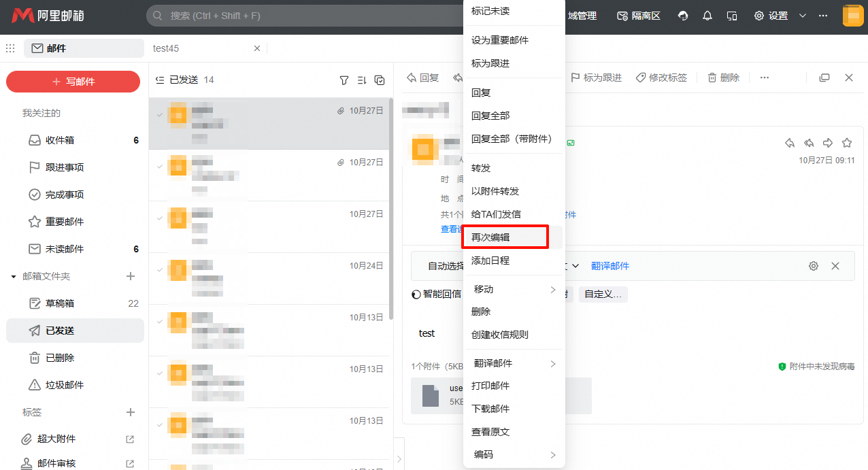The width and height of the screenshot is (868, 470).
Task: Click the 自定义… smart reply chip
Action: [x=603, y=295]
